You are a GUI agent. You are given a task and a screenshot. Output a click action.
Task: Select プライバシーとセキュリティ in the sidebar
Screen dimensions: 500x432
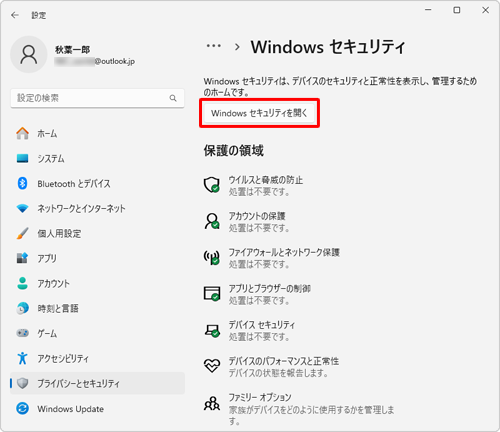tap(97, 383)
